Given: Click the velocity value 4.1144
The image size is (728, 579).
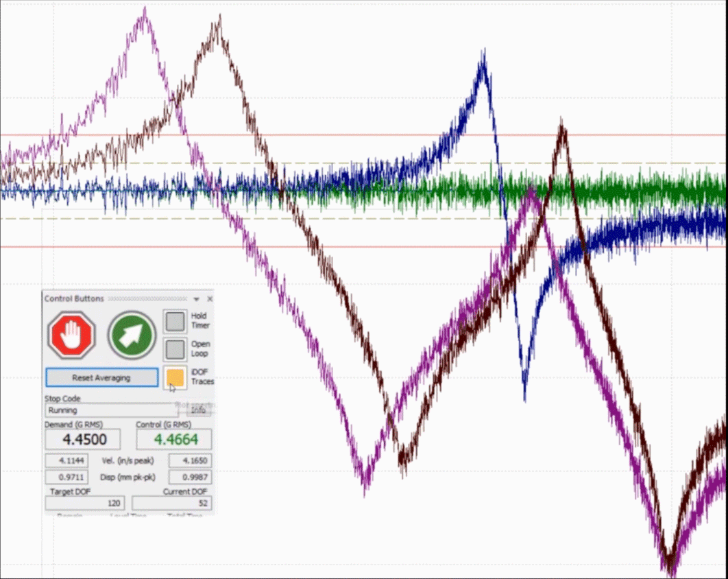Looking at the screenshot, I should pos(67,460).
